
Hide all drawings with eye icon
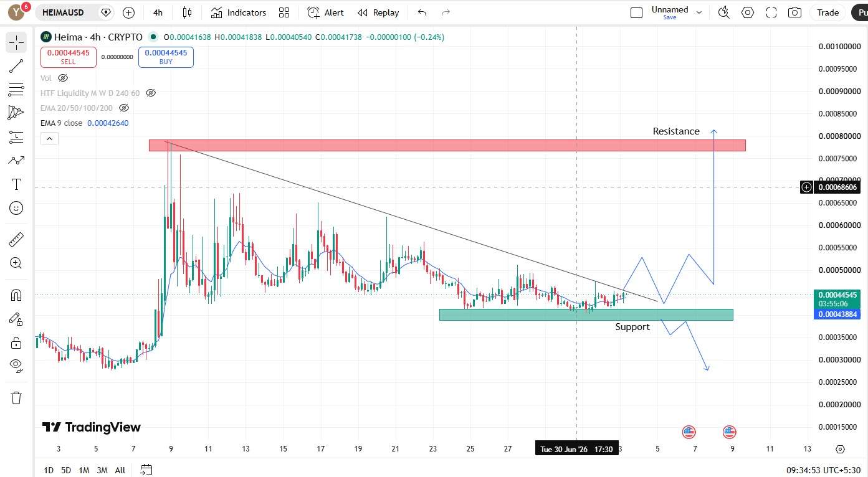click(17, 366)
